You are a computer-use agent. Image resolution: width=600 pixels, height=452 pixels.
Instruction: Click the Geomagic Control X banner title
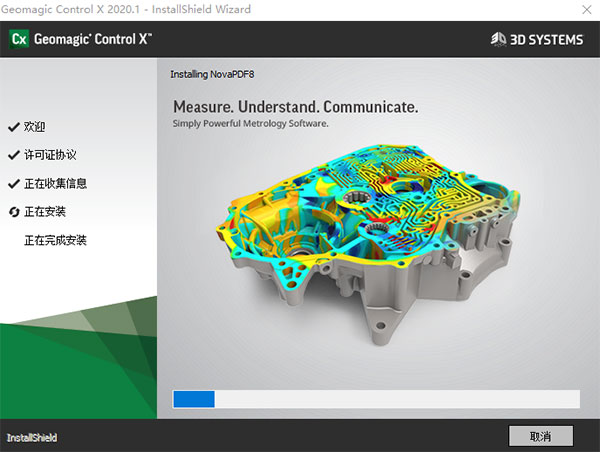click(93, 39)
